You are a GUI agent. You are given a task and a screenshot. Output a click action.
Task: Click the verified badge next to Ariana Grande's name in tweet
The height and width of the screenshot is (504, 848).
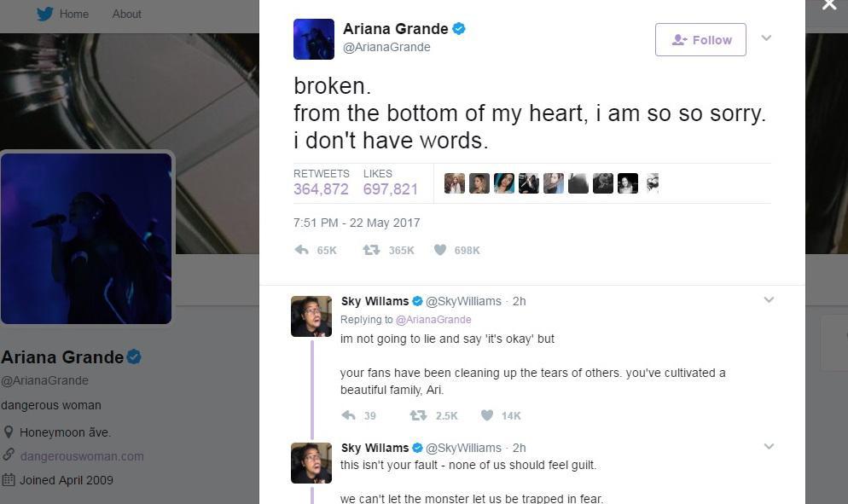click(459, 29)
